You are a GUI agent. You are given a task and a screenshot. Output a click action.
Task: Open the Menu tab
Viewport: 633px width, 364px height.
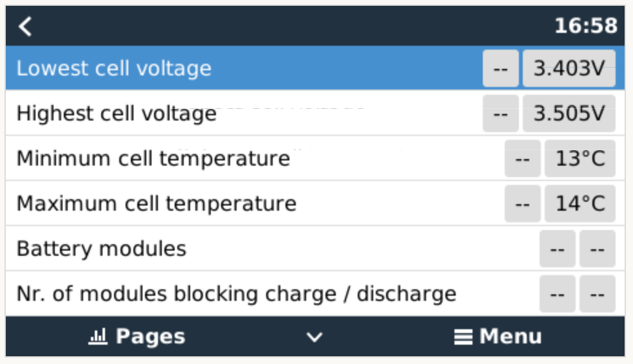coord(498,336)
